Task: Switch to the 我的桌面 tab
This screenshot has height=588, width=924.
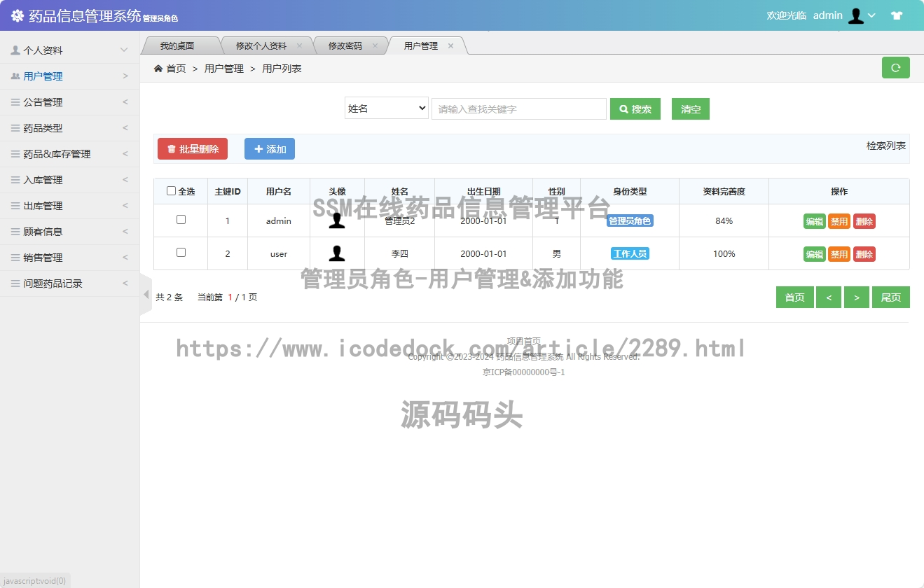Action: coord(177,45)
